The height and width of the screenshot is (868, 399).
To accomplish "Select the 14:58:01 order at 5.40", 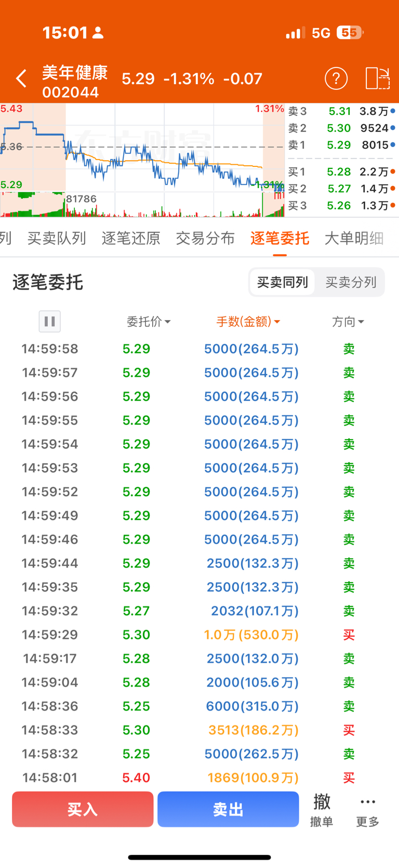I will click(199, 778).
